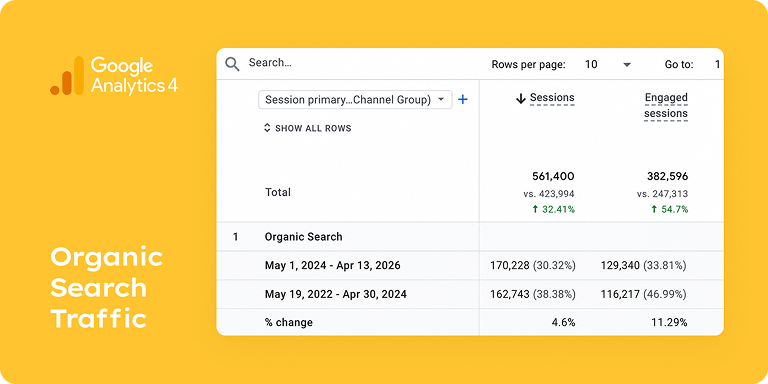
Task: Click the 4.6% sessions change value
Action: [563, 322]
